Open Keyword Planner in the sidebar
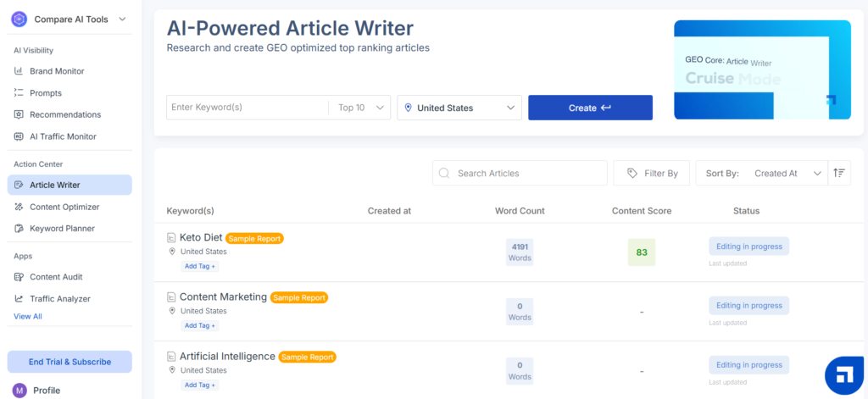Image resolution: width=868 pixels, height=399 pixels. pos(62,228)
